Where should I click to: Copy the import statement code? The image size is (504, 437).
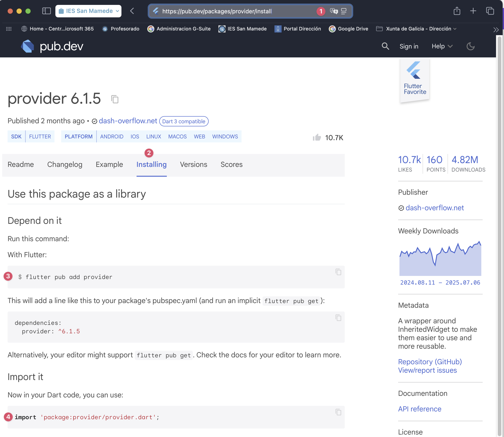click(338, 412)
